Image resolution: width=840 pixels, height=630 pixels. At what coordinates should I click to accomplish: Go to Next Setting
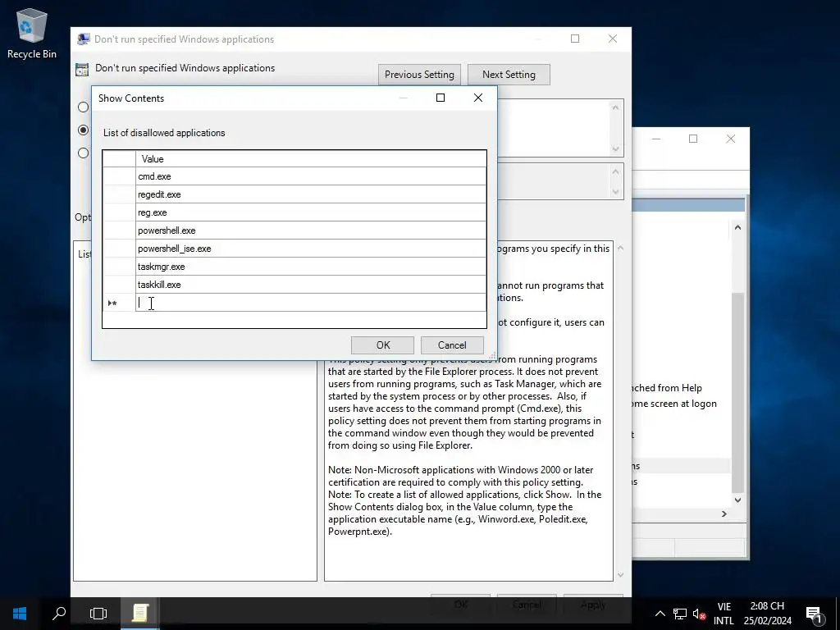point(509,75)
